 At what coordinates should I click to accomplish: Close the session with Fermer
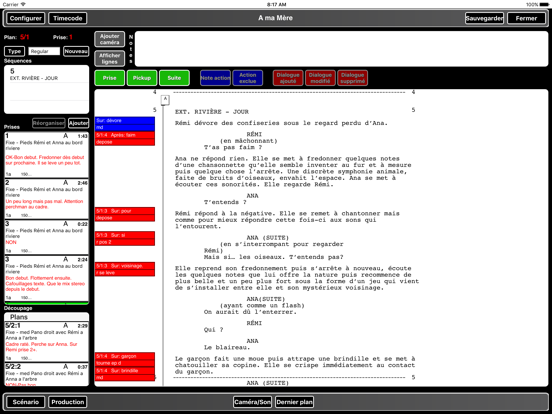526,18
